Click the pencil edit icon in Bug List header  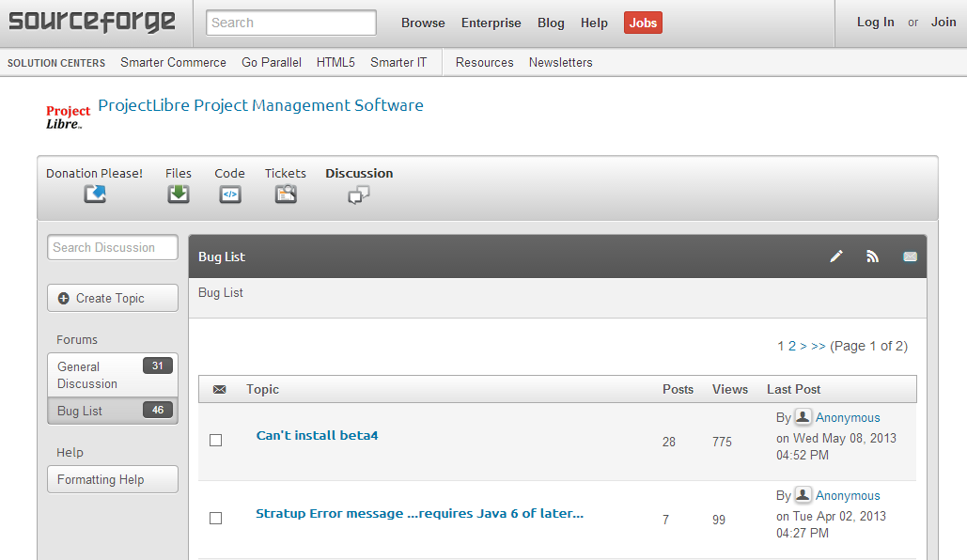click(836, 257)
